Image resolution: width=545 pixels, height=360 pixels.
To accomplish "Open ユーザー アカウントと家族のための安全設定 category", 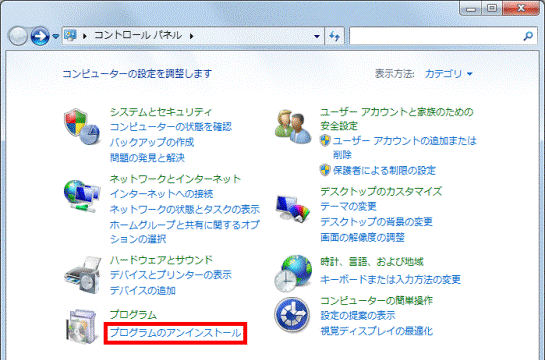I will (397, 118).
